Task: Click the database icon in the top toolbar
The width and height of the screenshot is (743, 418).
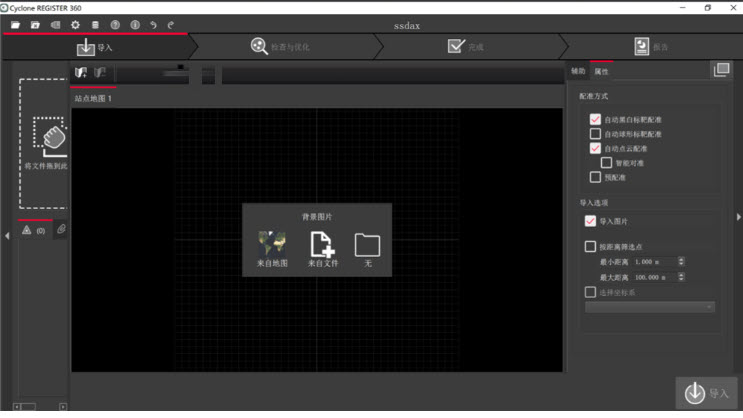Action: pyautogui.click(x=95, y=25)
